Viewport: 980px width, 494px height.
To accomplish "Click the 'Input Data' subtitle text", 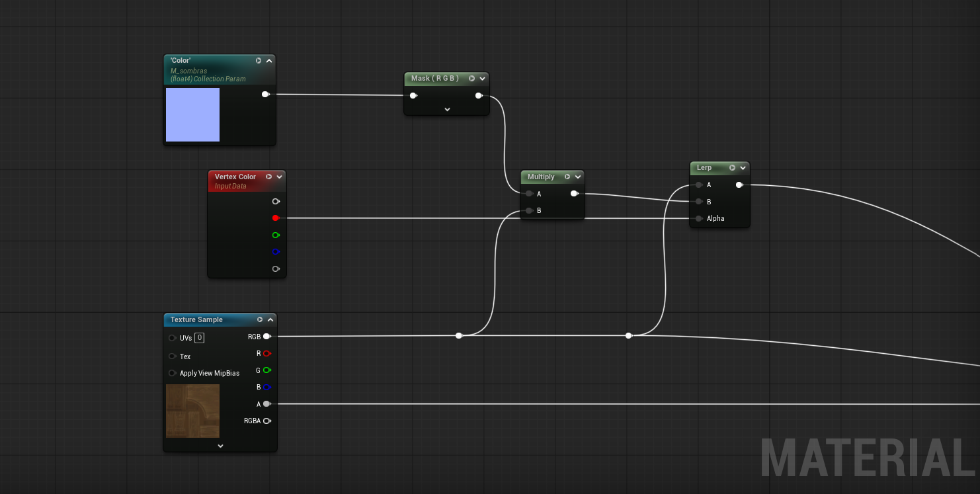I will 230,186.
